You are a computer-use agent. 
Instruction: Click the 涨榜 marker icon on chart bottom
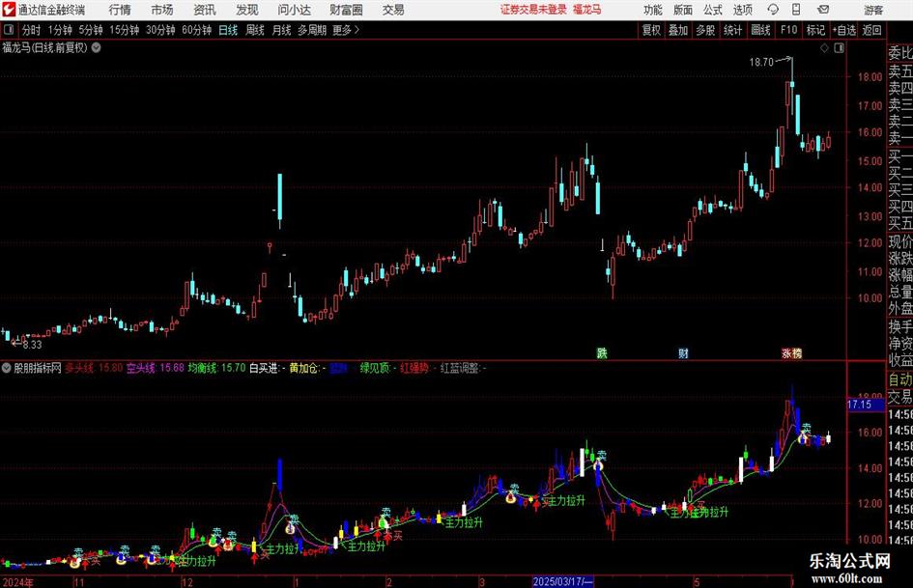[792, 352]
